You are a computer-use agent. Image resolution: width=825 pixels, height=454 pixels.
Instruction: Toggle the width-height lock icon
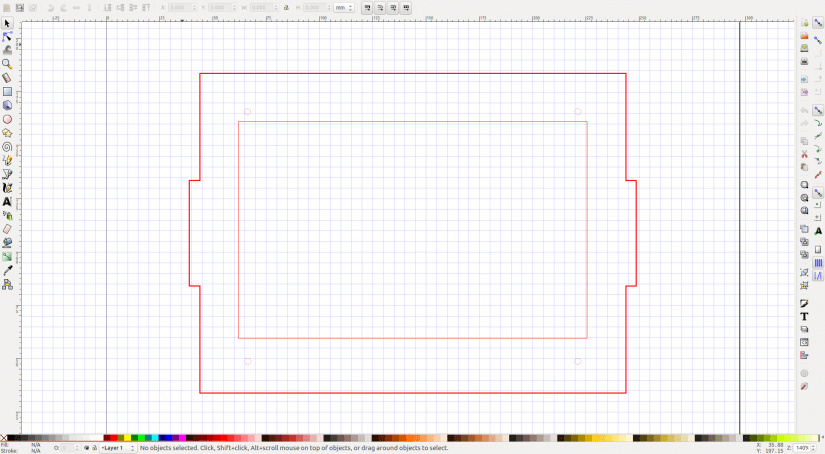286,8
